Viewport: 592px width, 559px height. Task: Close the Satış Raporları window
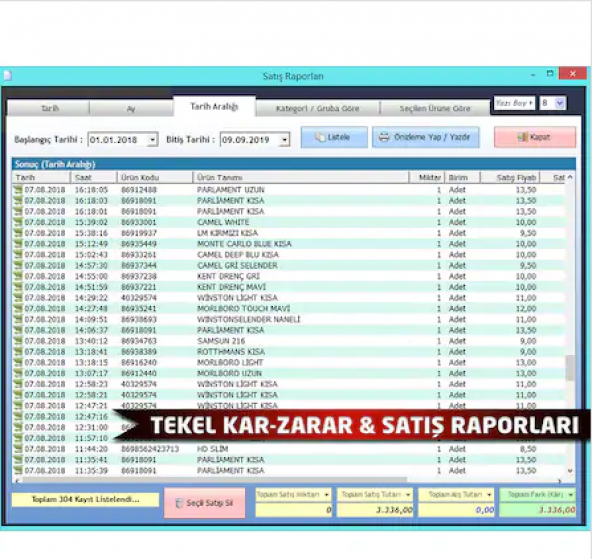tap(572, 74)
